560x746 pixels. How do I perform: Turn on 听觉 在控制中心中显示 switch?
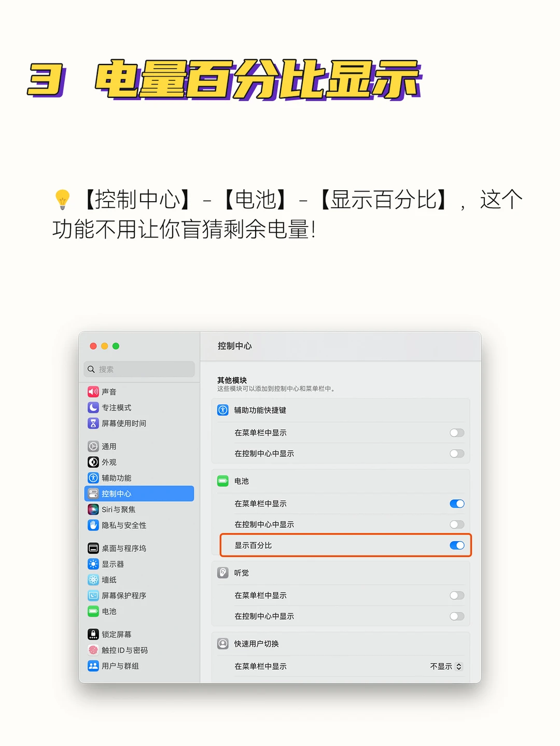[457, 616]
